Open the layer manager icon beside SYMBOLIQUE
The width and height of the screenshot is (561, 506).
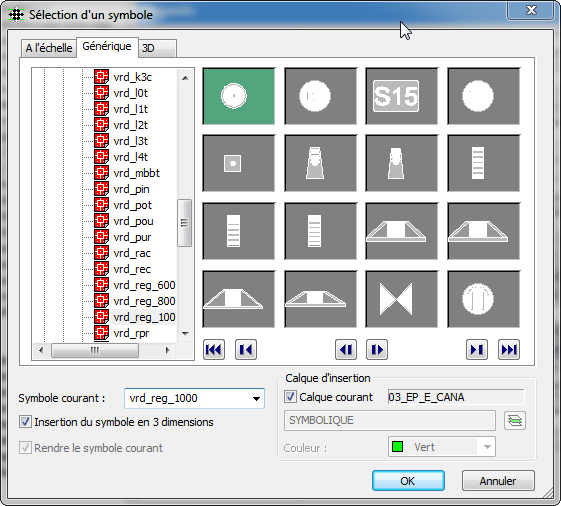(515, 420)
